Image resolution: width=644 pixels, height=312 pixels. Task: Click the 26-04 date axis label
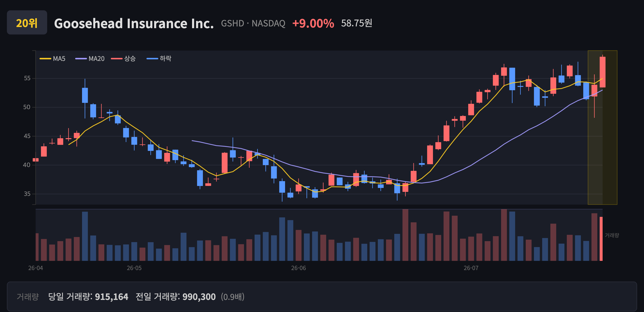[x=35, y=268]
